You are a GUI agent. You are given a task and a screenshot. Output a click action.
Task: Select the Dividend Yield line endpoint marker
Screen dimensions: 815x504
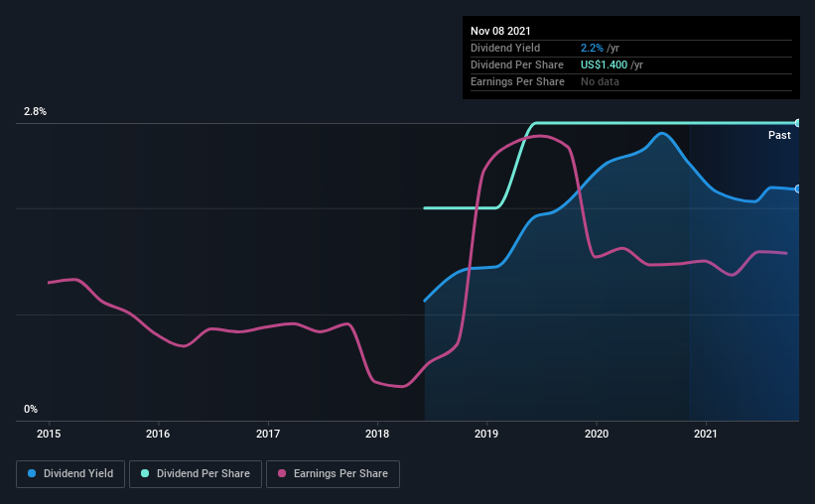(797, 189)
